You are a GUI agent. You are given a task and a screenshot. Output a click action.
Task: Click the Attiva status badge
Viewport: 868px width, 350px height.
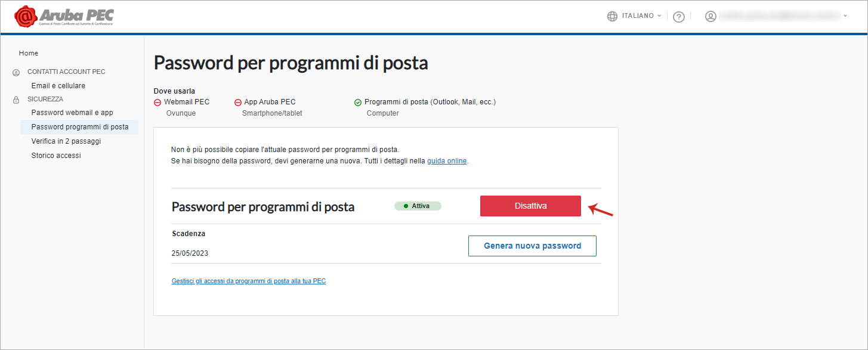coord(418,206)
